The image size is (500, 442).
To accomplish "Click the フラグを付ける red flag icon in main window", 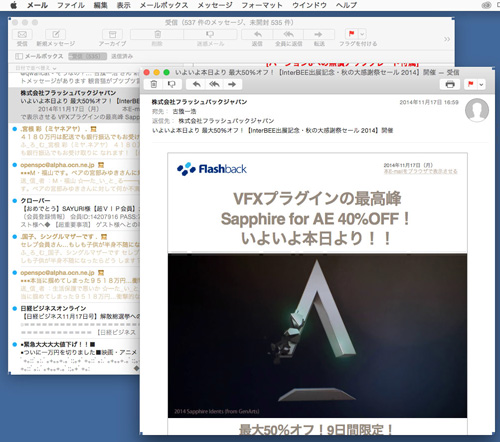I will (351, 34).
